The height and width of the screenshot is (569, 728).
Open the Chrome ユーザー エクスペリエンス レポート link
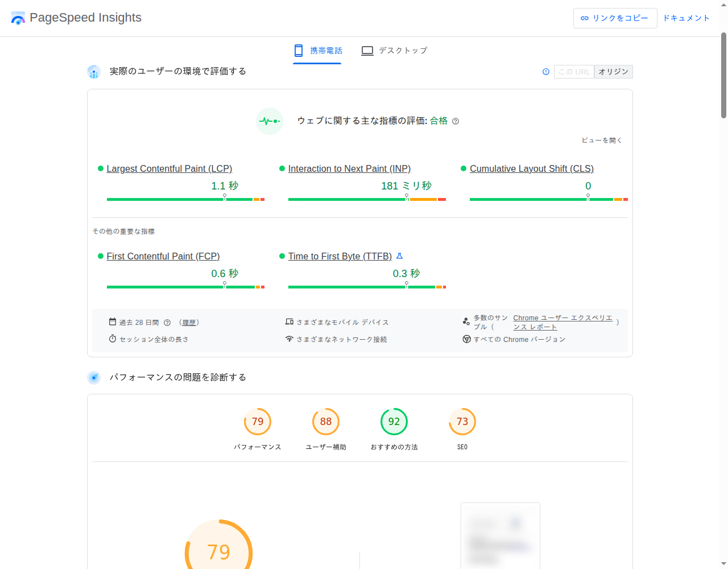click(562, 322)
